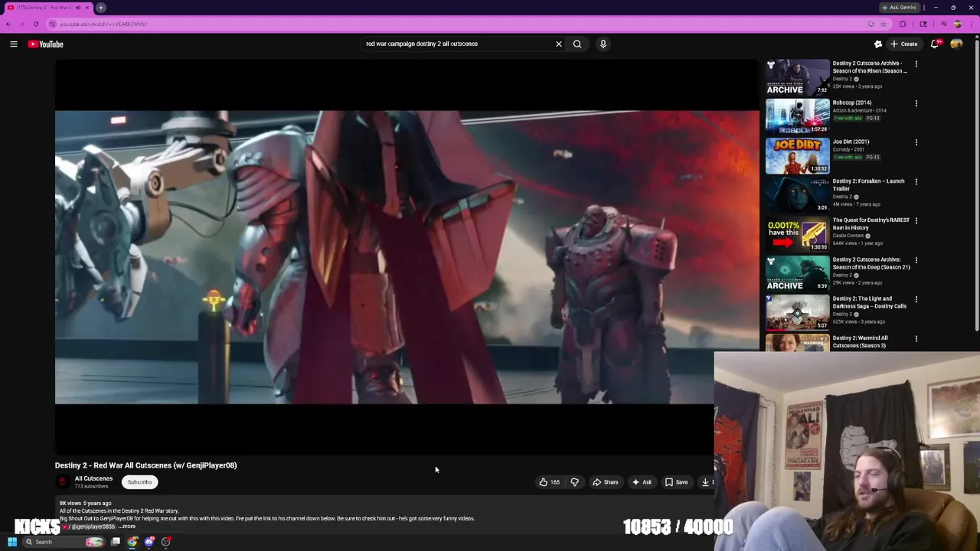Open OBS icon on taskbar
This screenshot has width=980, height=551.
[x=166, y=542]
